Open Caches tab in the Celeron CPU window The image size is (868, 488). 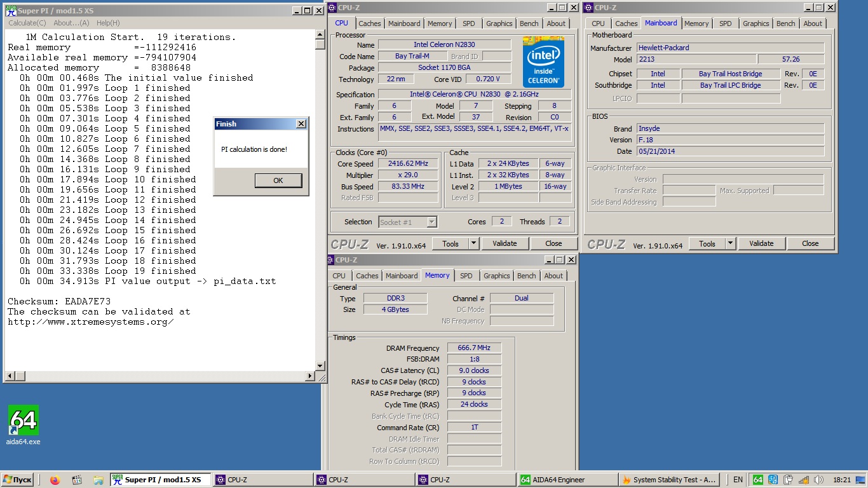[x=370, y=24]
